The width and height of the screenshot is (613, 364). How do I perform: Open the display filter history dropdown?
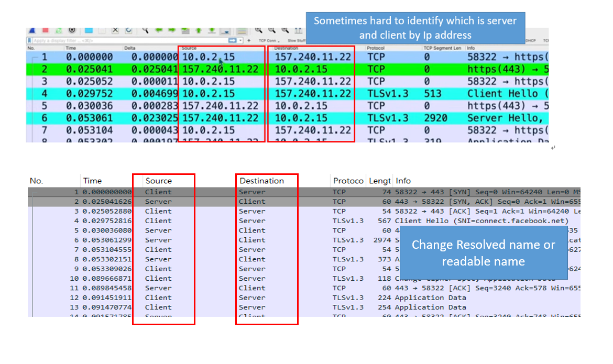[240, 40]
